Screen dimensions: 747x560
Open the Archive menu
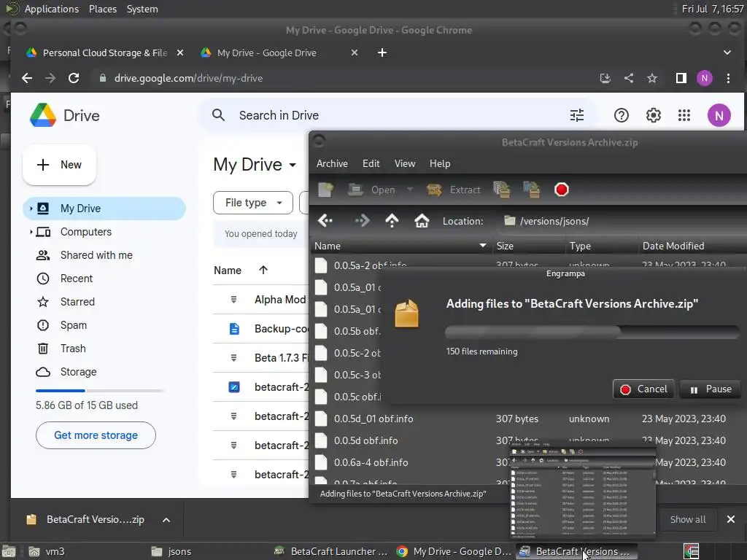332,163
